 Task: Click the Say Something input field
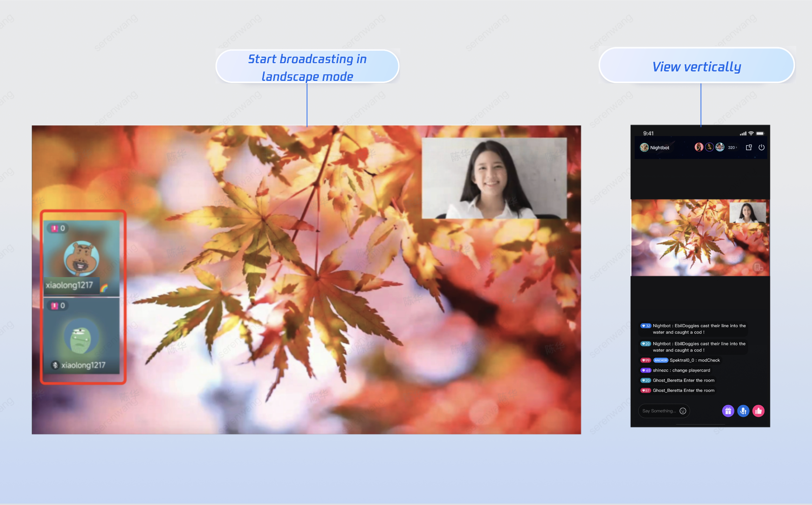(659, 411)
